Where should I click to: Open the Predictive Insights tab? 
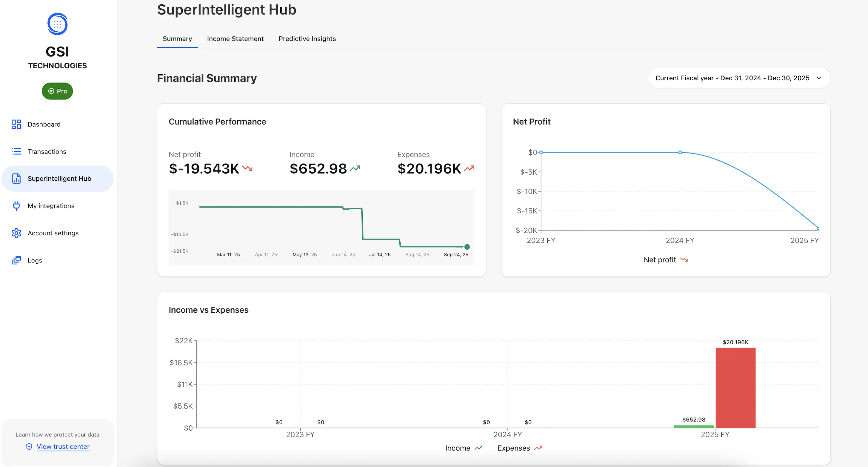pyautogui.click(x=307, y=39)
